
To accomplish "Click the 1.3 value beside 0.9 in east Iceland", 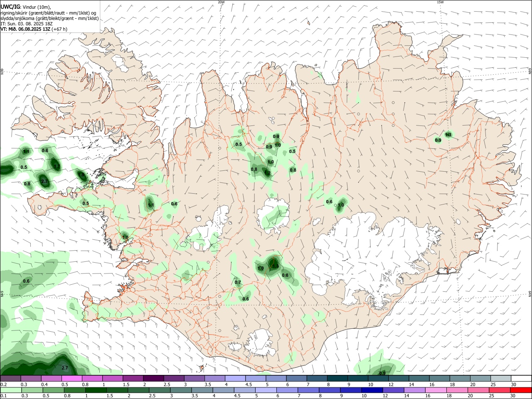I will point(448,135).
